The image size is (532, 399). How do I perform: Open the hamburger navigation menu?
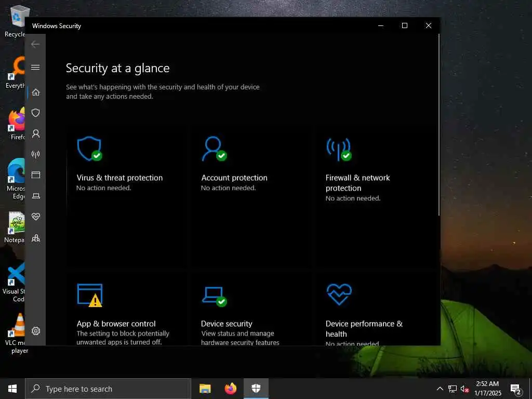pyautogui.click(x=35, y=67)
